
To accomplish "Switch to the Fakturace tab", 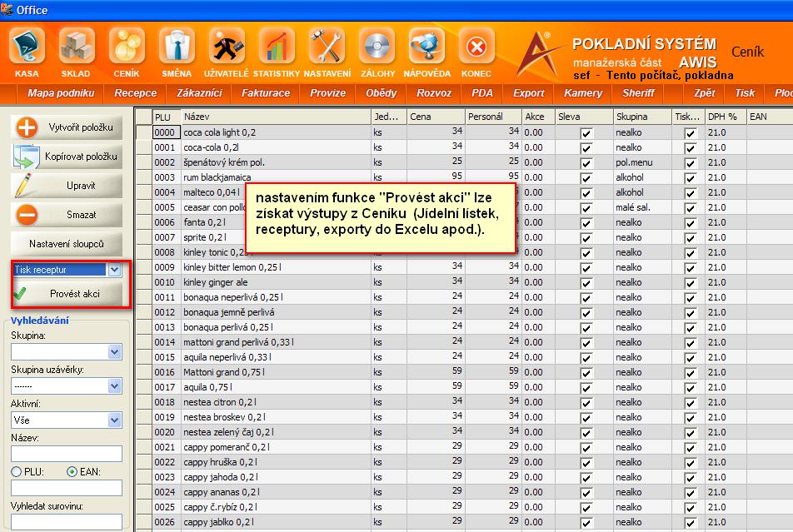I will point(266,93).
